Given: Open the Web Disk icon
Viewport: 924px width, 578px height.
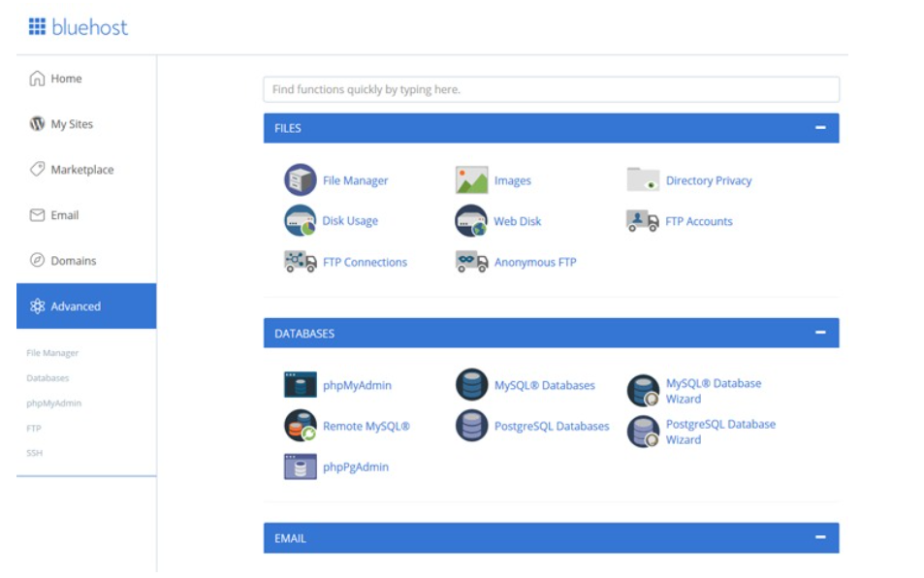Looking at the screenshot, I should [471, 220].
